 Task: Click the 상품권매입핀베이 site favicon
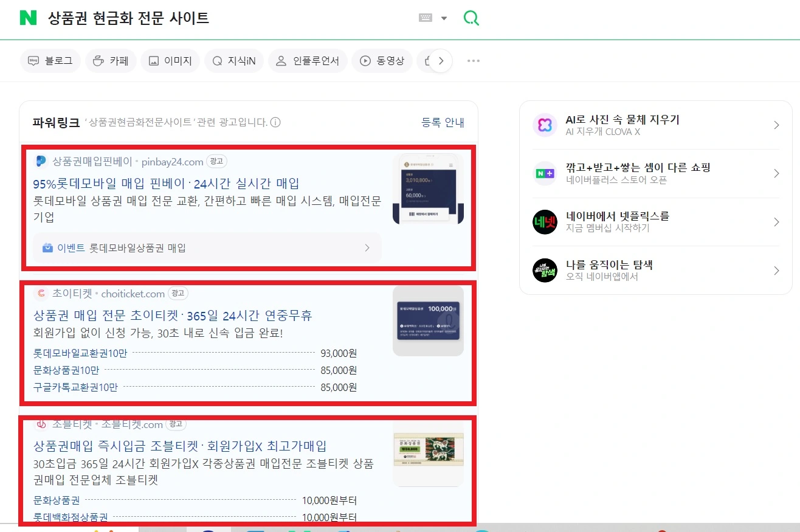click(41, 161)
